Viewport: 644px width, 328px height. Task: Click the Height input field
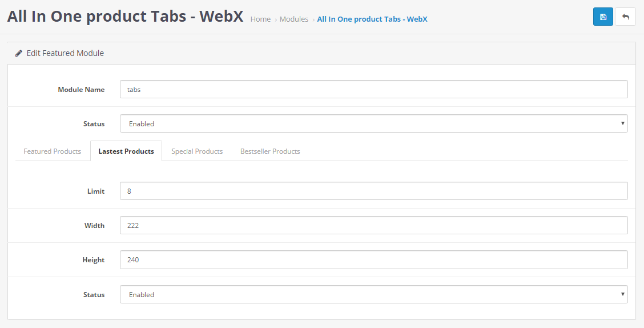(x=374, y=260)
